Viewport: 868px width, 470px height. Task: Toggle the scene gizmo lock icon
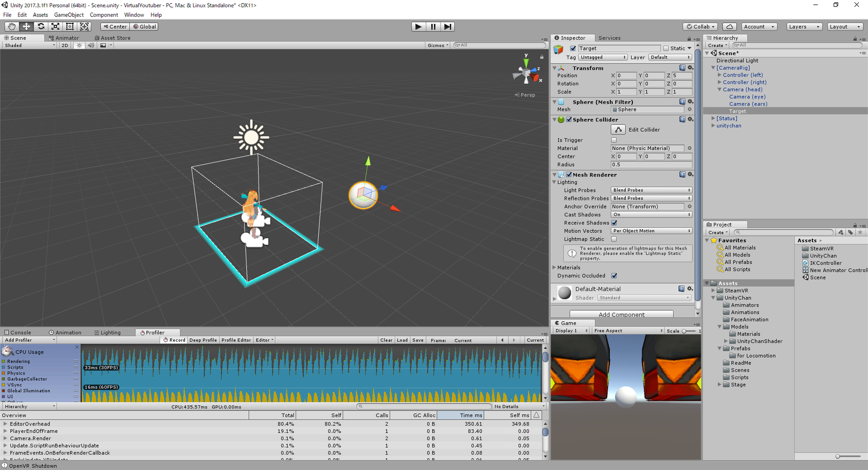(x=542, y=57)
